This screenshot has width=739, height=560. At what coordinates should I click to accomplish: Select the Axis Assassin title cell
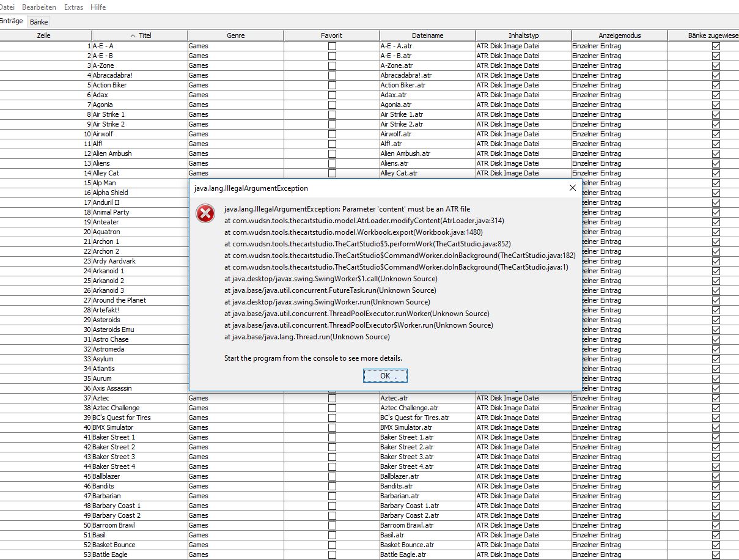(140, 388)
